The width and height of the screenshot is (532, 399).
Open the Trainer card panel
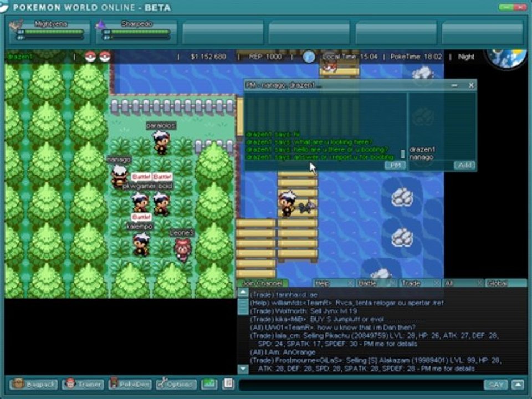tap(83, 384)
